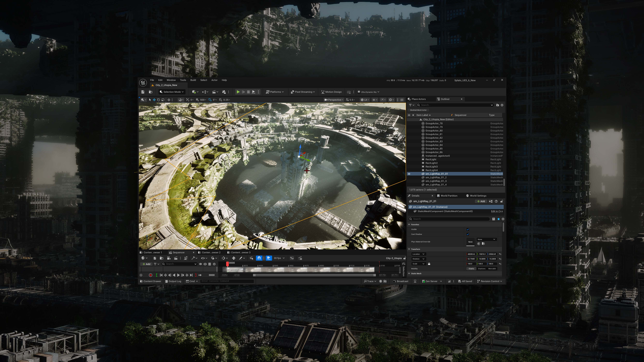Switch to the World Settings tab
Viewport: 644px width, 362px height.
point(478,196)
